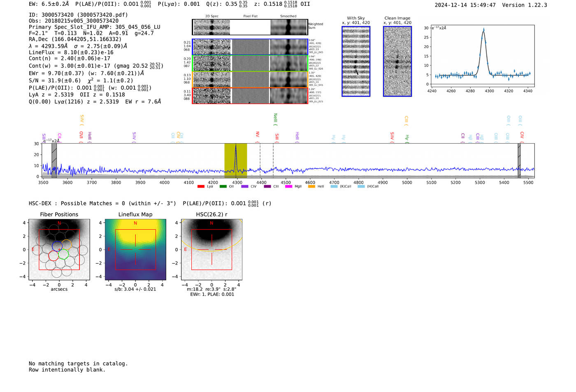Click the Version 1.22.3 text
This screenshot has height=392, width=576.
click(525, 5)
